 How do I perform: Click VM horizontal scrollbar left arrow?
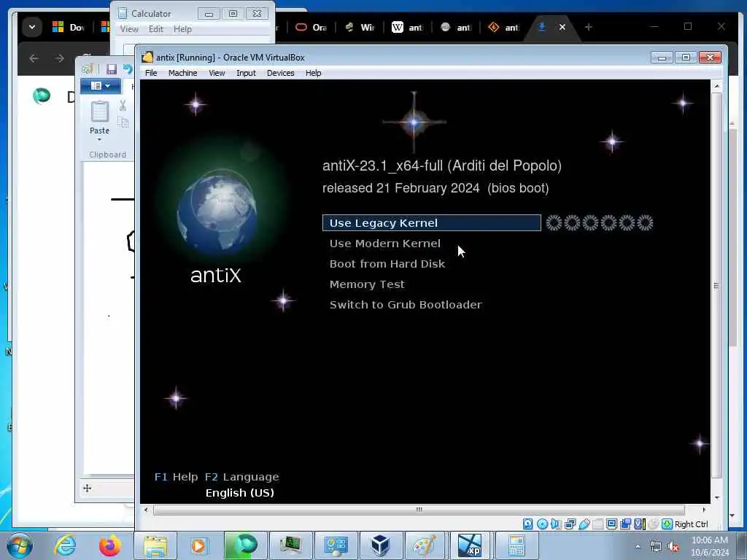[x=146, y=510]
